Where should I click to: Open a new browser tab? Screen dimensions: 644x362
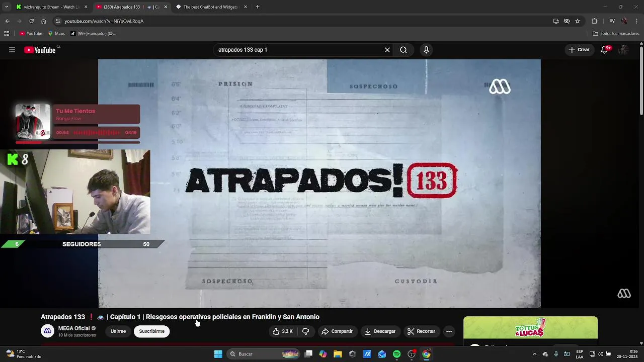(258, 7)
